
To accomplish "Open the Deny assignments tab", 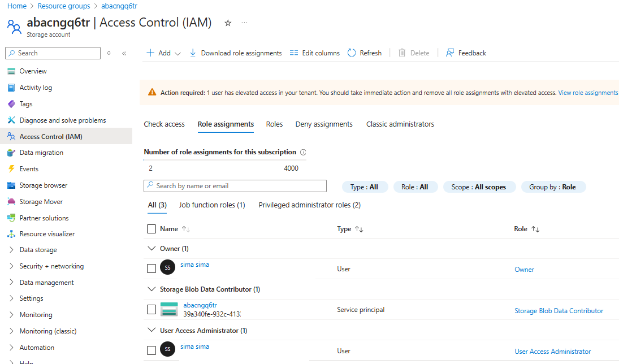I will pyautogui.click(x=324, y=124).
